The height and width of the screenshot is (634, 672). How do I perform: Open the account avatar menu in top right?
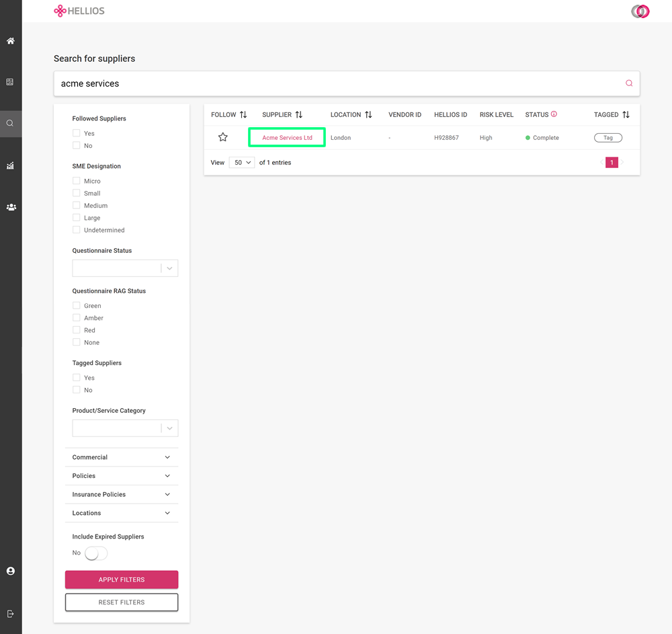coord(639,11)
